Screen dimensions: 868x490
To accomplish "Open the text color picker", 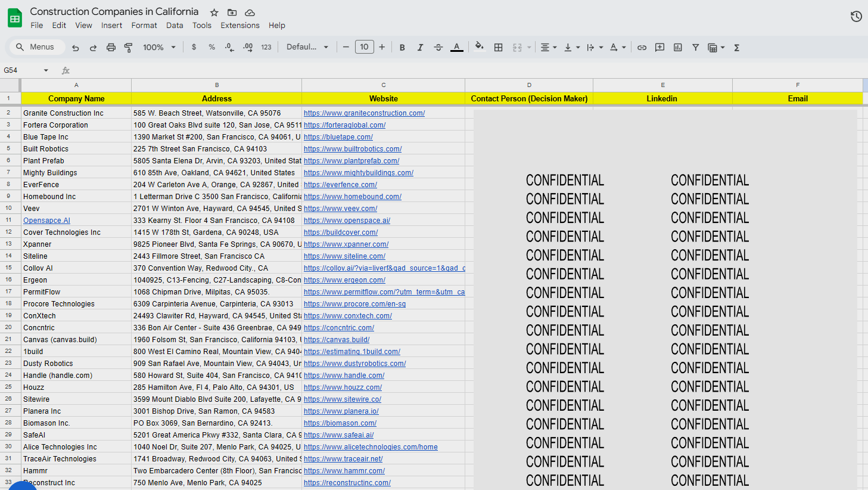I will (x=457, y=48).
